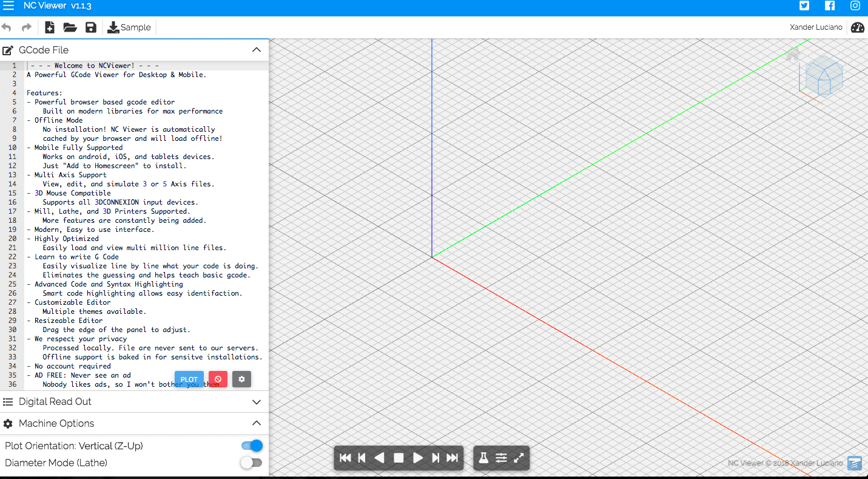Click the '- Modern, Easy to use interface.' line
The width and height of the screenshot is (868, 479).
90,229
